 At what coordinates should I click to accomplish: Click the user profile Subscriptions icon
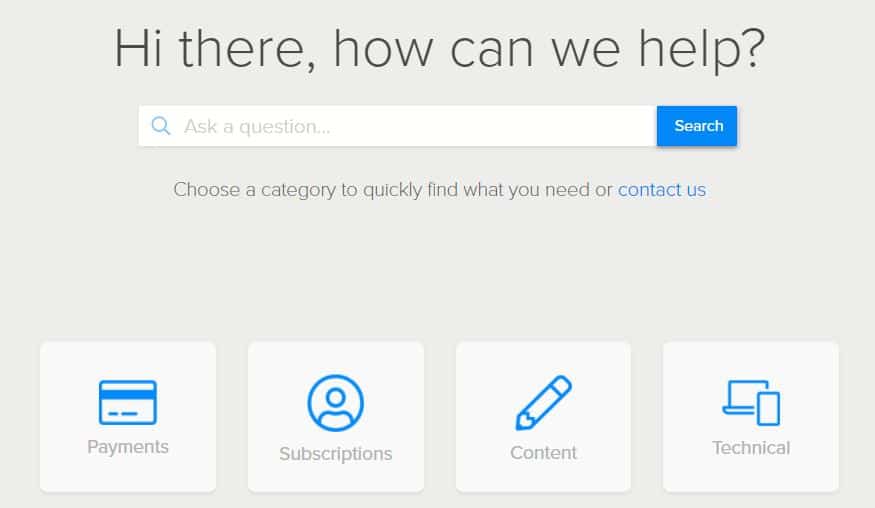[336, 403]
